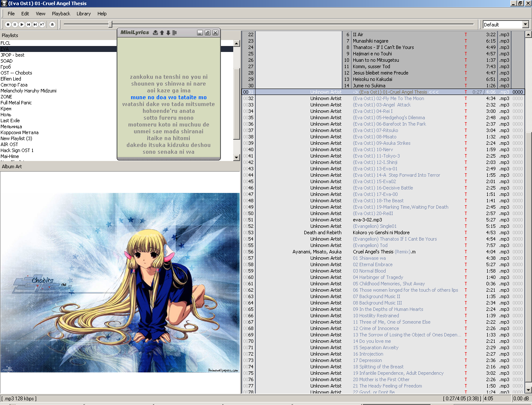Click the '.mp3 128 kbps' status bar text
The image size is (532, 405).
pos(19,399)
